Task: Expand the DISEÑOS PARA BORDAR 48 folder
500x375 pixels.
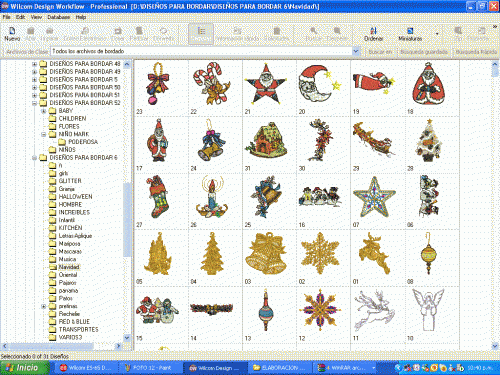Action: (34, 64)
